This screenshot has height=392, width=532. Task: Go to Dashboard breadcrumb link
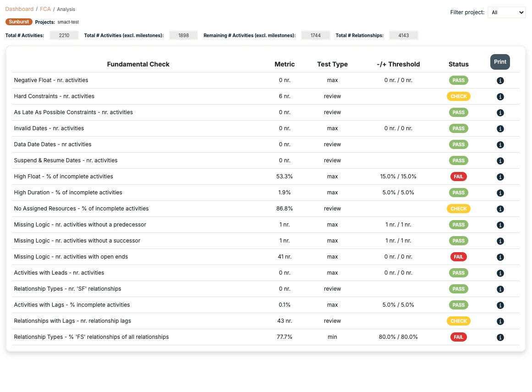tap(19, 9)
